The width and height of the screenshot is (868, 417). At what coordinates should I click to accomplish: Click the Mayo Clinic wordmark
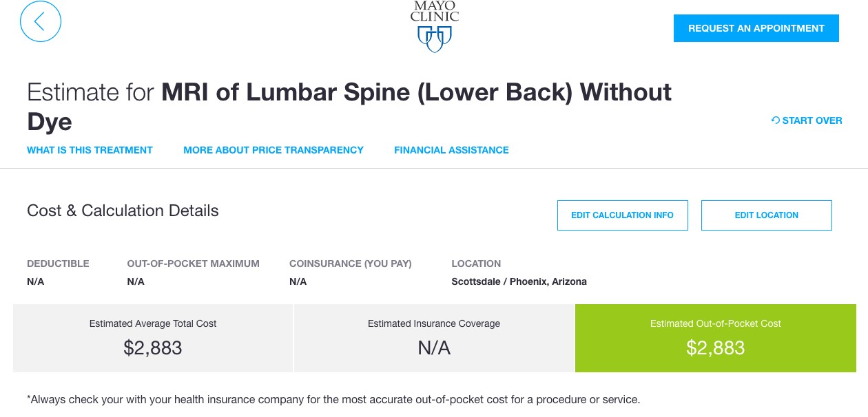coord(434,10)
